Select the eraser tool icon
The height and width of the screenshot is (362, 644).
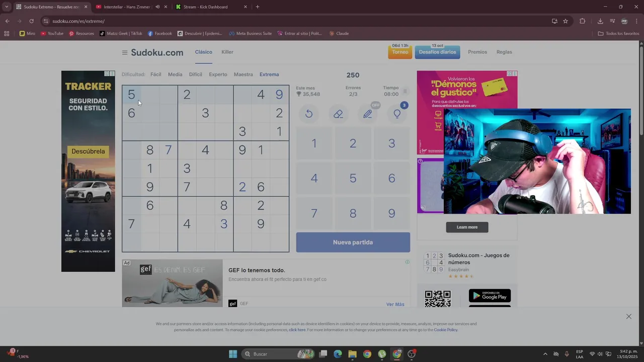click(338, 114)
